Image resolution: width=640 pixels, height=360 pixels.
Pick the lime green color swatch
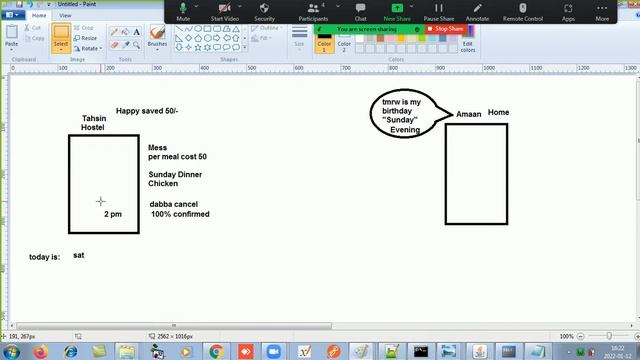coord(422,38)
